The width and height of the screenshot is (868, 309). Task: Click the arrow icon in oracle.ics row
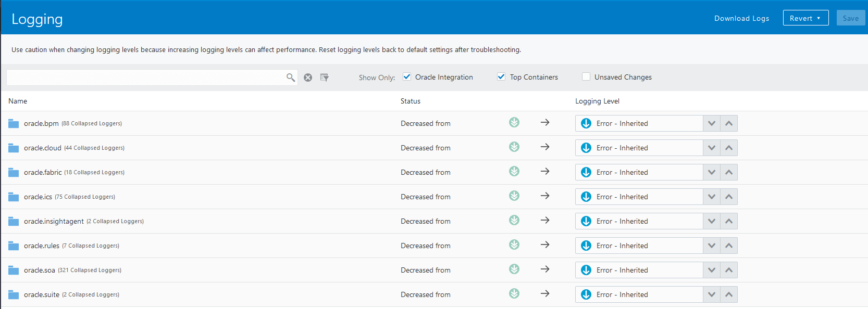[x=545, y=196]
